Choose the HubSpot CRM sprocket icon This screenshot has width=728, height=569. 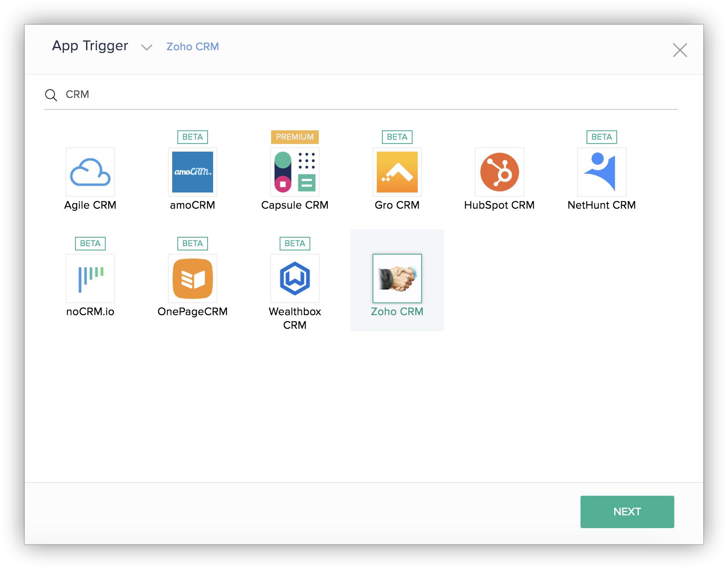[x=500, y=172]
